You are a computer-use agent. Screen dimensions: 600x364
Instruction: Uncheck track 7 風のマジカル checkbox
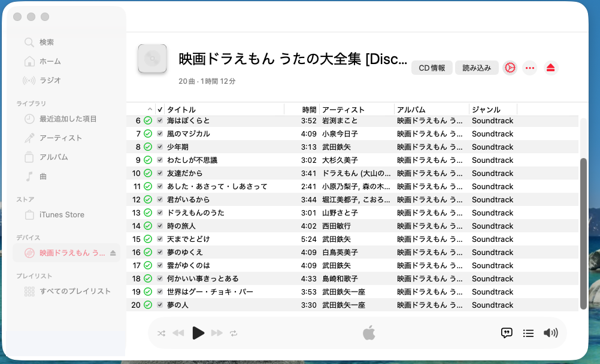pos(160,134)
